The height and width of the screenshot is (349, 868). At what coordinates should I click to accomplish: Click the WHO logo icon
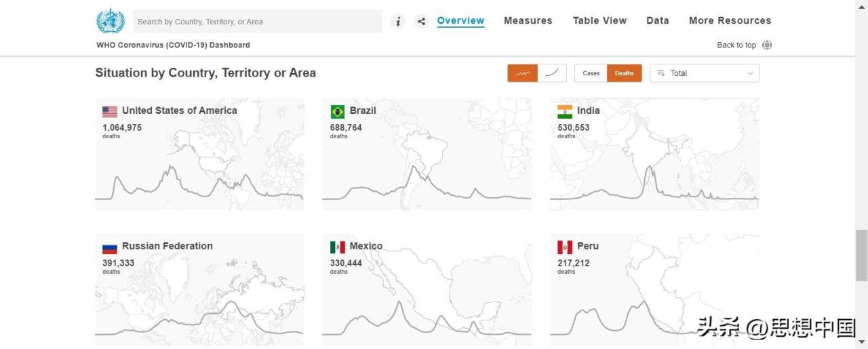click(x=111, y=21)
